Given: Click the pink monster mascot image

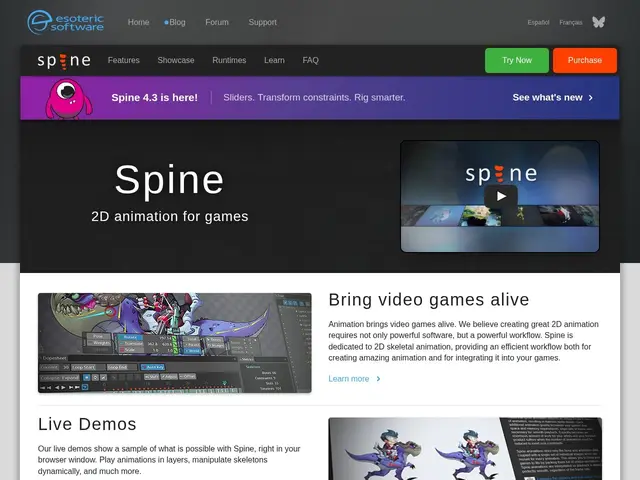Looking at the screenshot, I should (x=69, y=99).
